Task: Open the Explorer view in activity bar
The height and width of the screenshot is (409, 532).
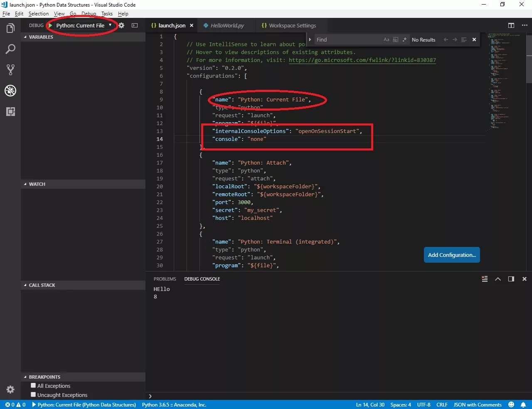Action: tap(10, 28)
